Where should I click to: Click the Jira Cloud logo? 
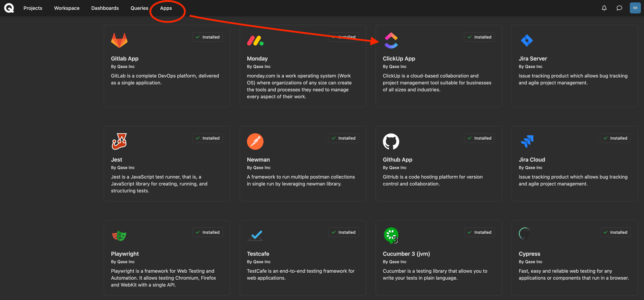point(527,141)
